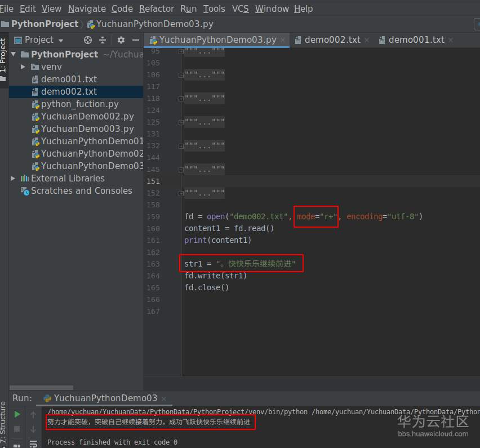The height and width of the screenshot is (448, 480).
Task: Open the Code menu
Action: tap(122, 8)
